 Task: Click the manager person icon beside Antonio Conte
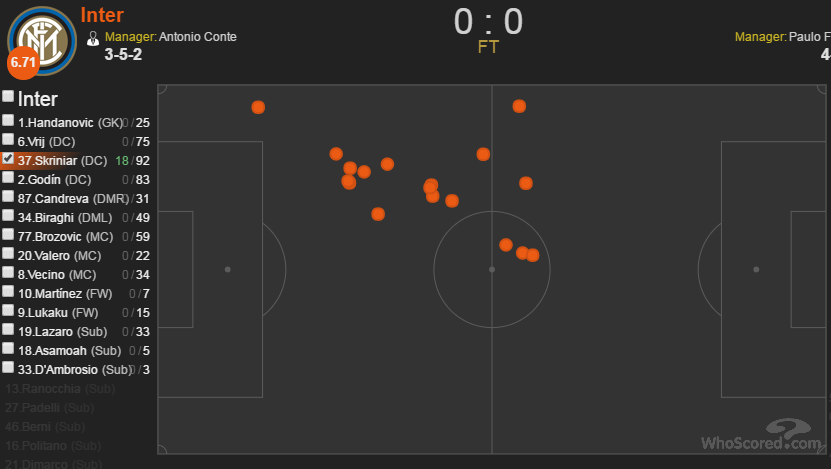(x=93, y=39)
